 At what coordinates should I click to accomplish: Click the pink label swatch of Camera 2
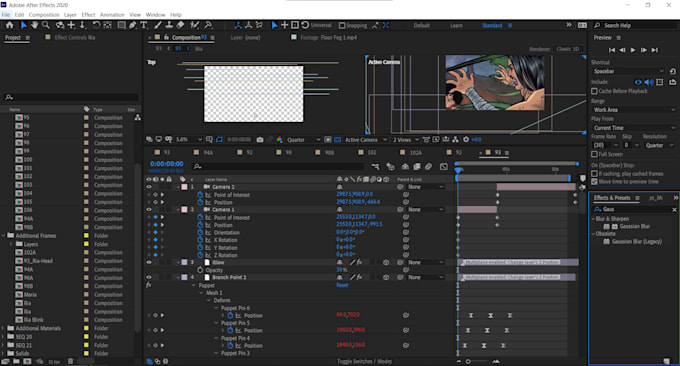pos(184,187)
